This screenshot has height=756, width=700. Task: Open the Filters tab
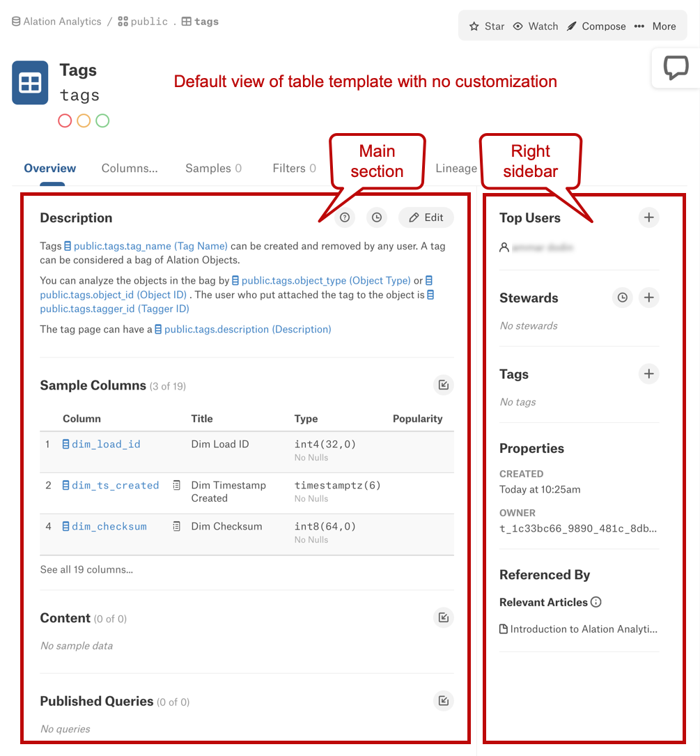tap(294, 168)
